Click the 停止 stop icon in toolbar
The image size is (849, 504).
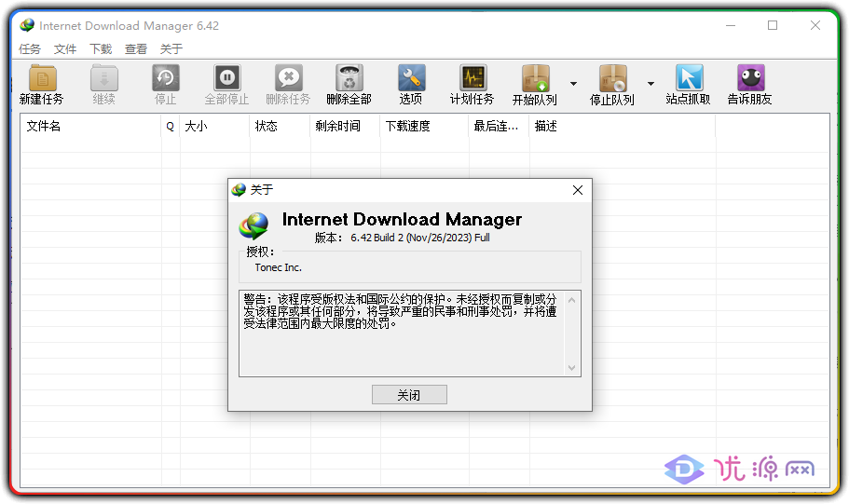[165, 78]
